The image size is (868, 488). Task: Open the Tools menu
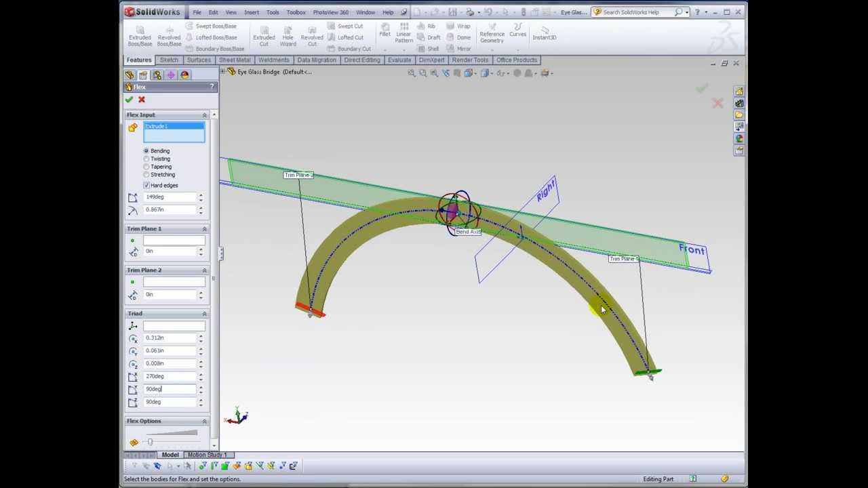tap(273, 12)
